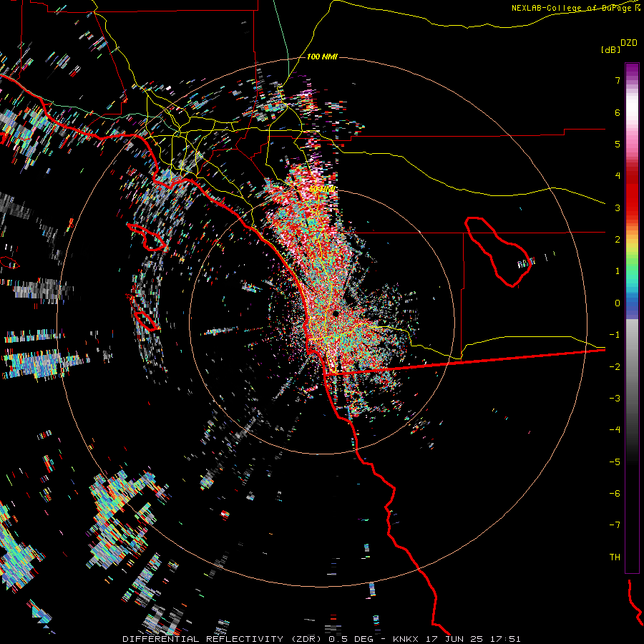The image size is (644, 644).
Task: Click the Differential Reflectivity KNKX caption text
Action: [x=321, y=639]
